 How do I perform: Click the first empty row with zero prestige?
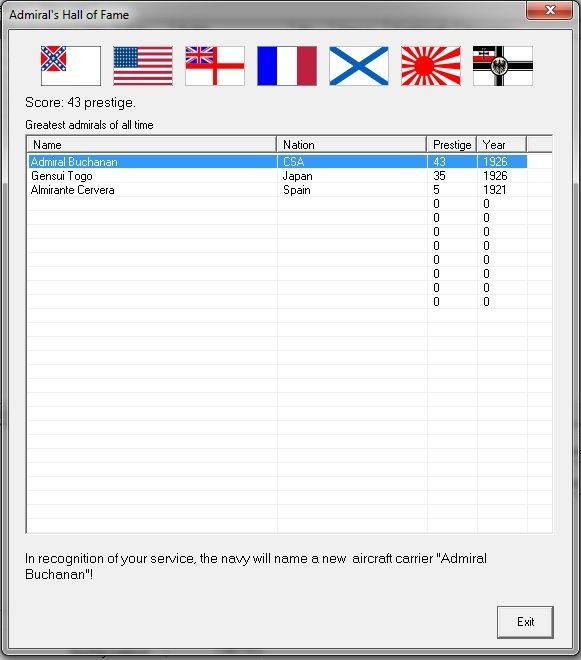pyautogui.click(x=277, y=204)
